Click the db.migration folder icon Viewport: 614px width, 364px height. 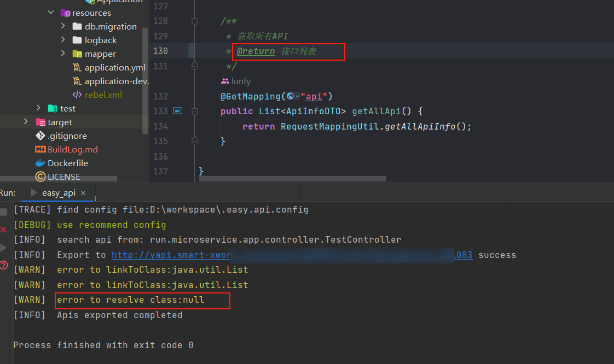tap(77, 27)
